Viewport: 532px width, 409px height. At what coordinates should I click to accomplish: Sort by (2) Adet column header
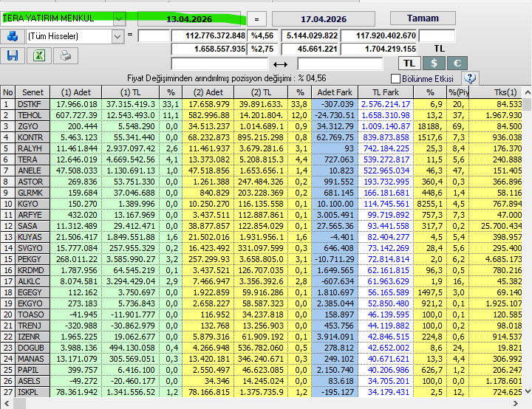click(x=208, y=92)
